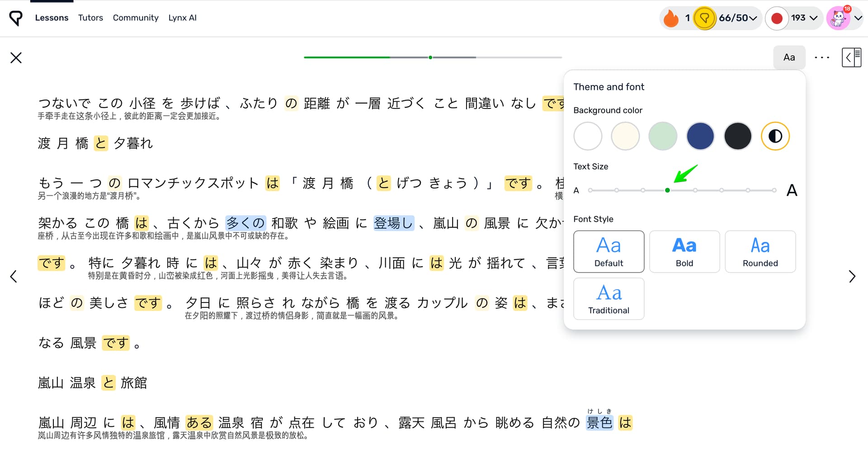Open the streak flame icon
Screen dimensions: 868x476
[x=671, y=18]
